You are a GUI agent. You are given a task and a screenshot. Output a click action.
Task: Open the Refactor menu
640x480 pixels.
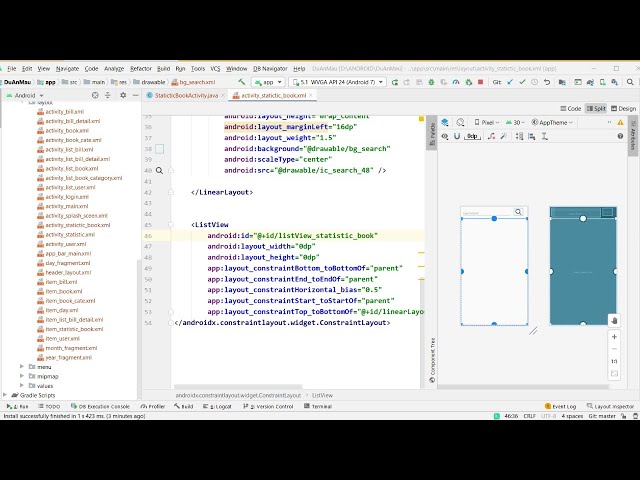click(140, 69)
